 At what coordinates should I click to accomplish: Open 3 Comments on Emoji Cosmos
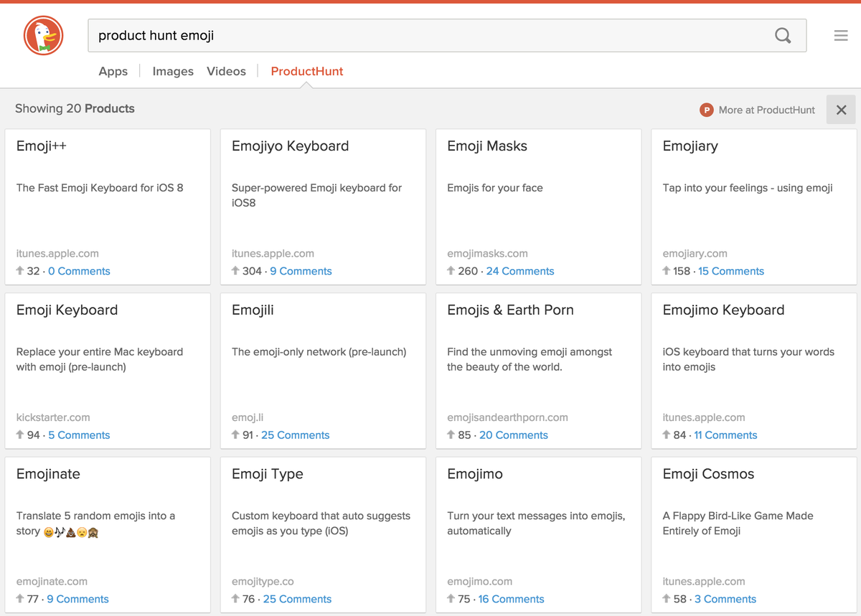pyautogui.click(x=725, y=600)
